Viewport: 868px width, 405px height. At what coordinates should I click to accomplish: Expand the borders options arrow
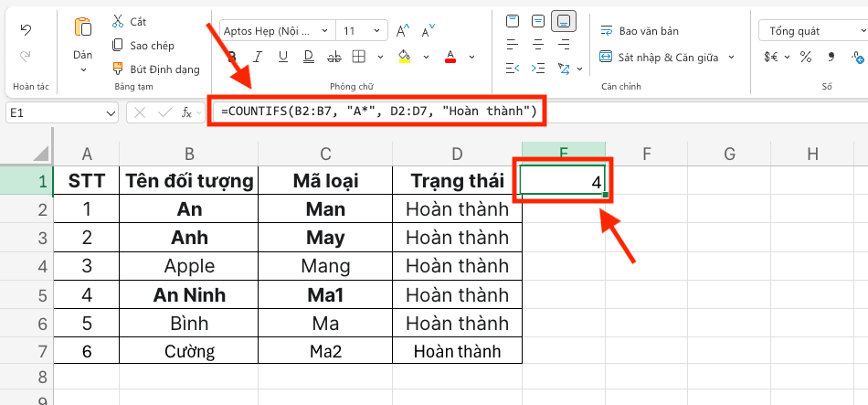(x=380, y=57)
